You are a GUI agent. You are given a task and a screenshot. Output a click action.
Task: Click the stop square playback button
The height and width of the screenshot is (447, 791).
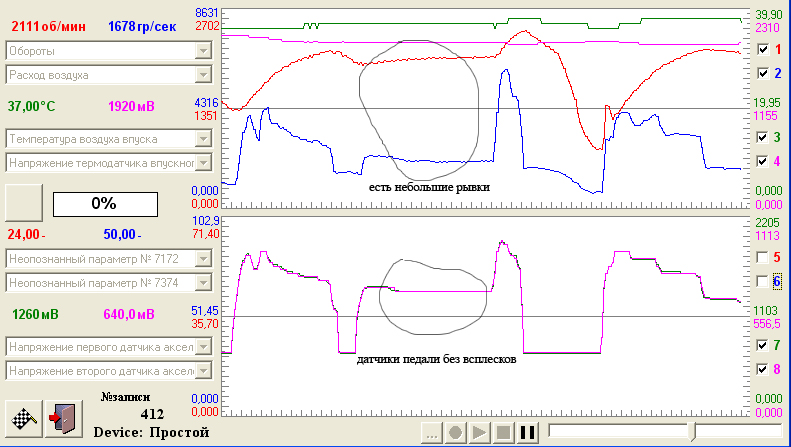[503, 433]
